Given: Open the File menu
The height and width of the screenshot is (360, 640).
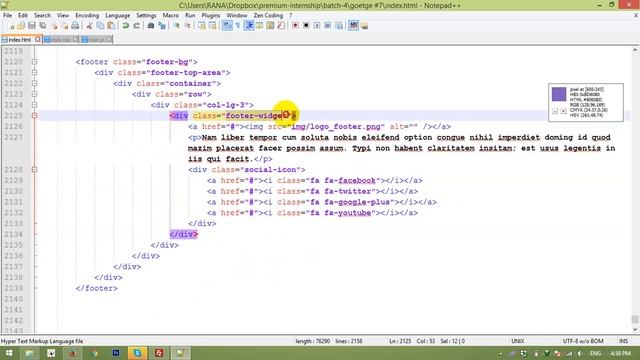Looking at the screenshot, I should tap(7, 15).
